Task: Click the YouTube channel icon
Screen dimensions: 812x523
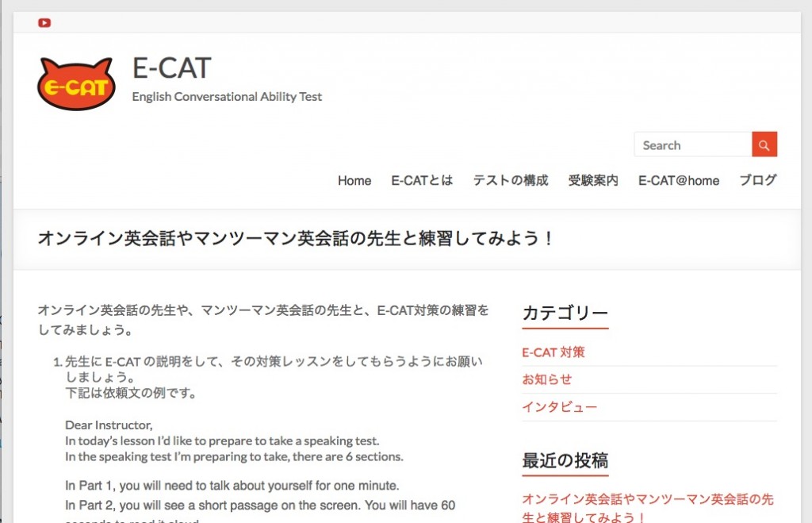Action: 44,22
